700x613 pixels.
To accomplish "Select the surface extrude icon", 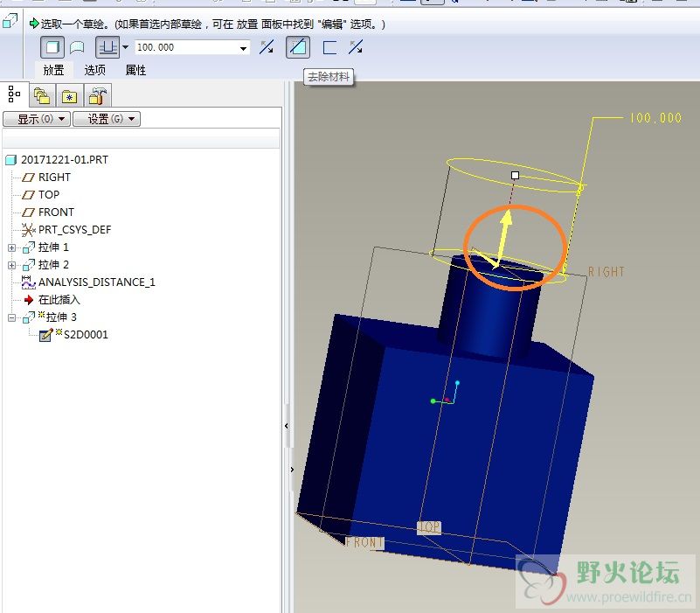I will 77,47.
